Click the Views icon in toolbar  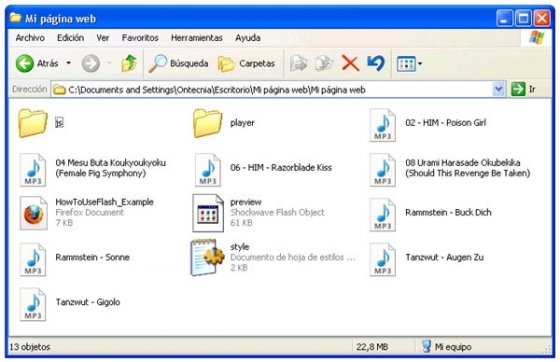point(406,64)
